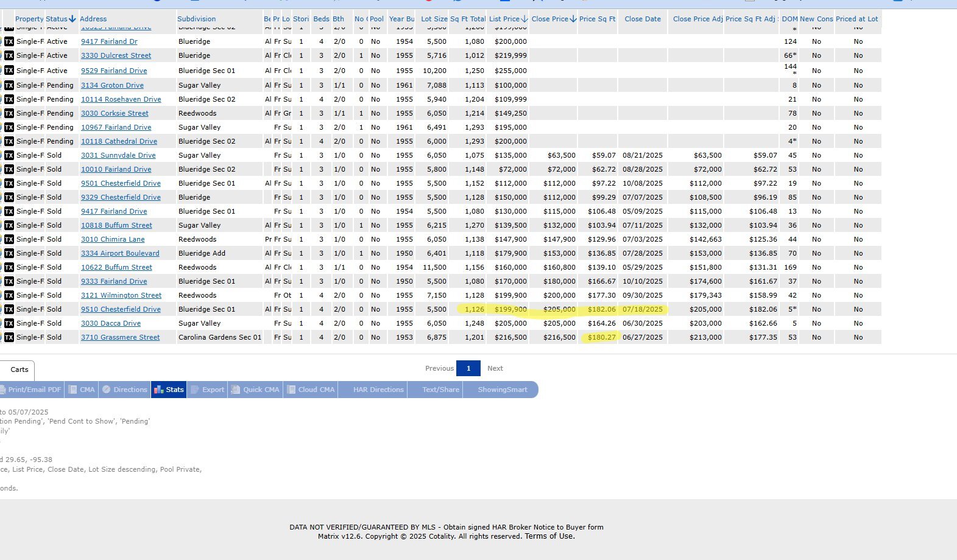
Task: Click the Export icon in toolbar
Action: pos(196,390)
